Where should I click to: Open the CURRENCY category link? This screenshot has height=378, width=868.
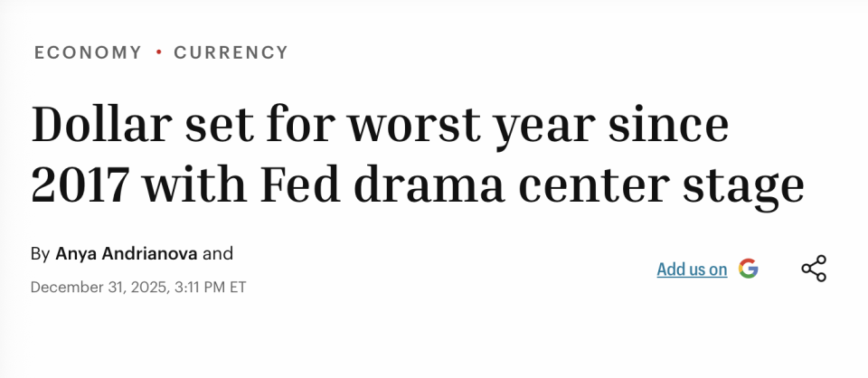pyautogui.click(x=231, y=52)
